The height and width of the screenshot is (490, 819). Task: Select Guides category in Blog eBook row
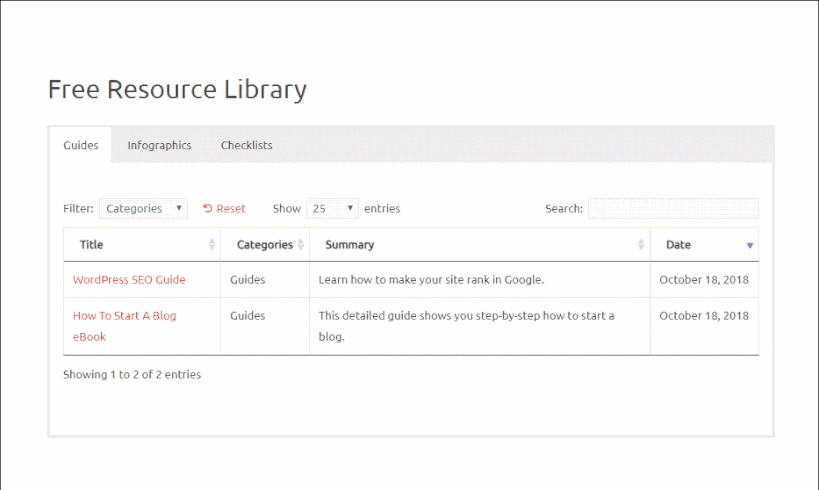click(248, 316)
